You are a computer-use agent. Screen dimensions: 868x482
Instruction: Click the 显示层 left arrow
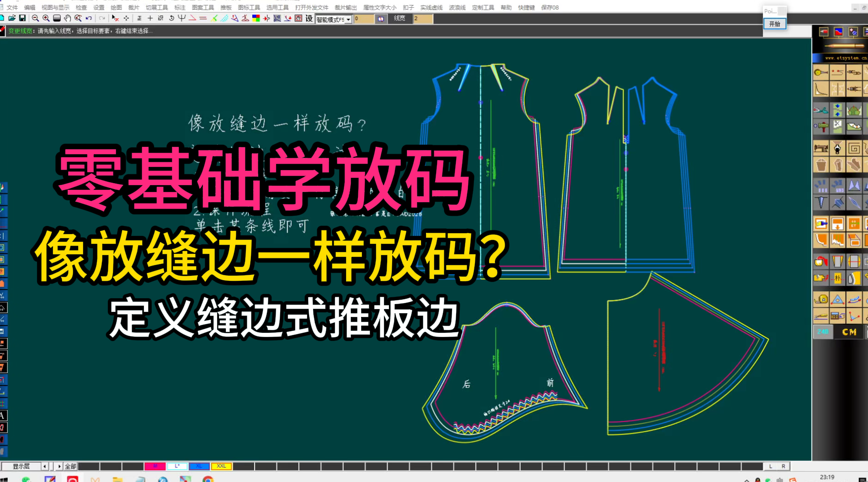click(44, 466)
